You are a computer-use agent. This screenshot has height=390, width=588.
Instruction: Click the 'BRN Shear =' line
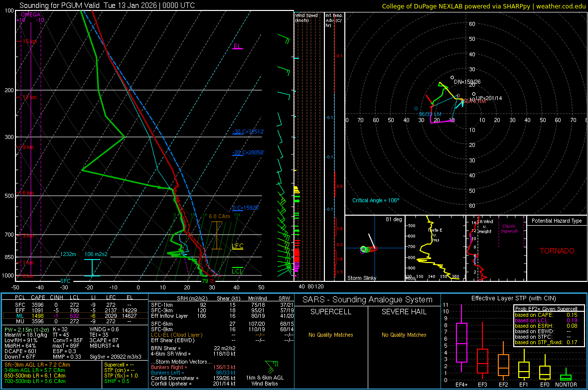193,348
